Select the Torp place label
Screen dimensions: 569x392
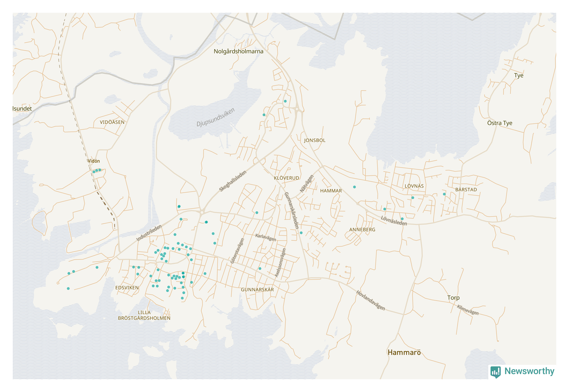pyautogui.click(x=453, y=298)
